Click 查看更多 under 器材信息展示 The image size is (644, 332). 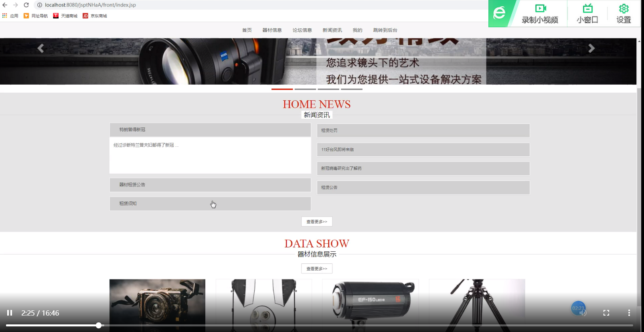317,269
